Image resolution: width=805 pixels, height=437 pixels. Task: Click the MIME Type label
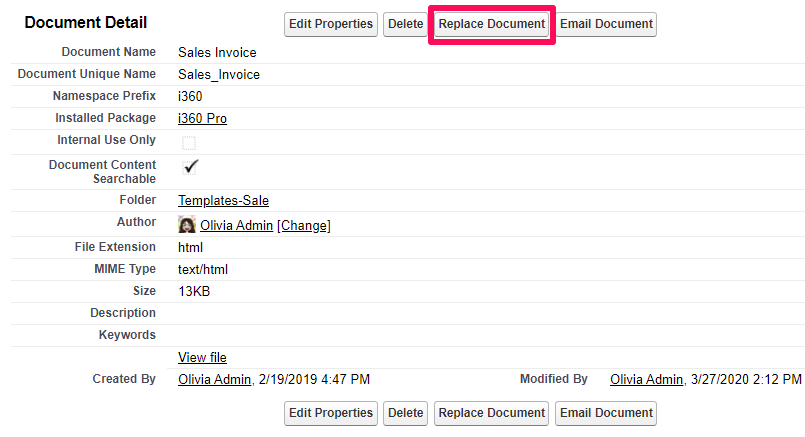tap(125, 269)
